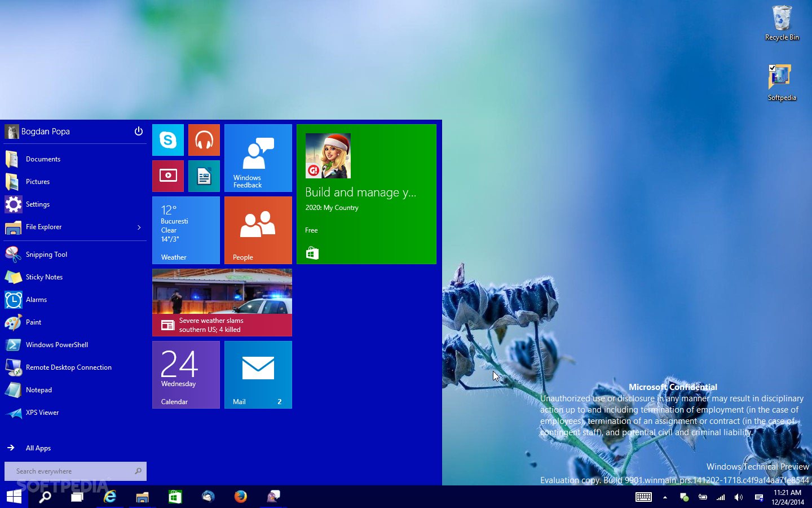Open the People tile
812x508 pixels.
coord(258,230)
